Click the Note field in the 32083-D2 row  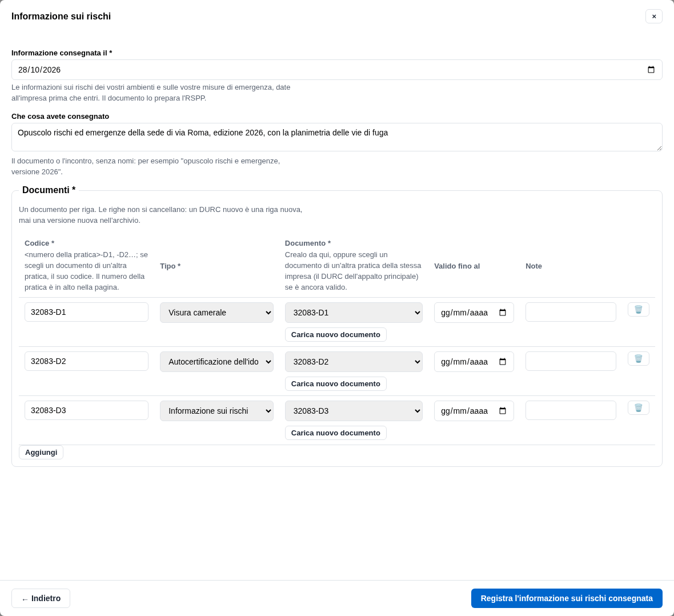point(571,361)
